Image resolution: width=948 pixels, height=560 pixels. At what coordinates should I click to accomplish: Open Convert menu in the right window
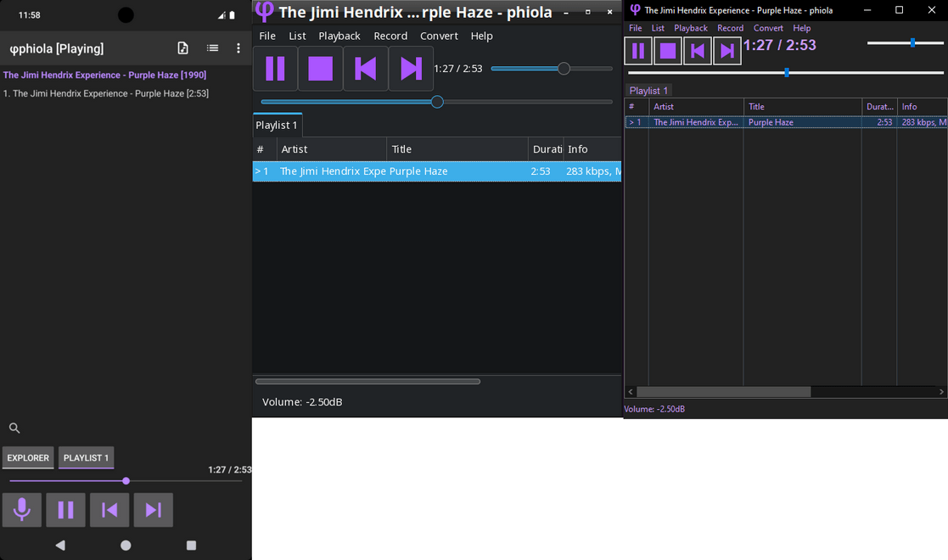(768, 28)
